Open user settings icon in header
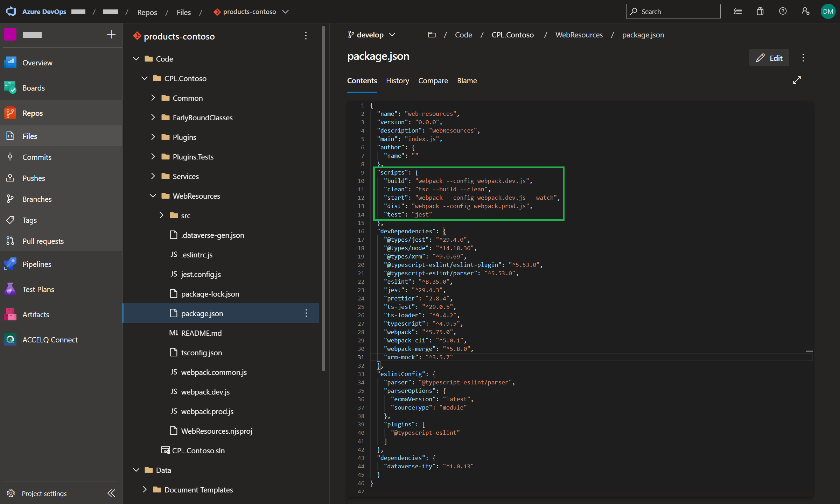 [805, 12]
